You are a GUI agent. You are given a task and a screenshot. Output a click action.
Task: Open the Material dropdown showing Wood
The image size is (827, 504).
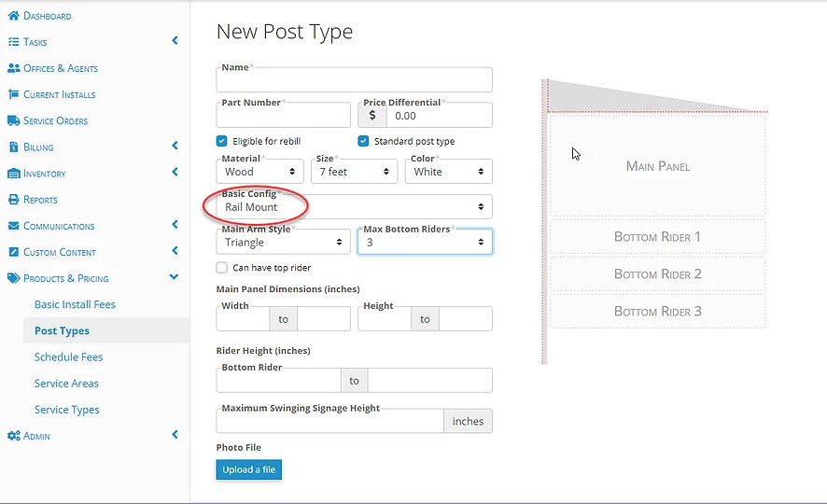click(x=260, y=172)
